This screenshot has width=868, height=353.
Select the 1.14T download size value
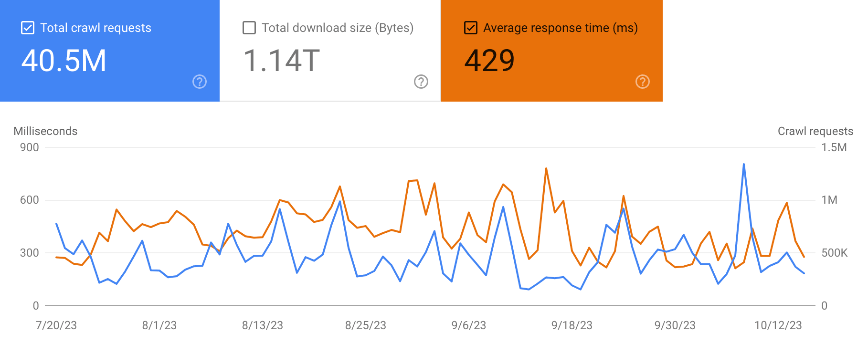281,61
